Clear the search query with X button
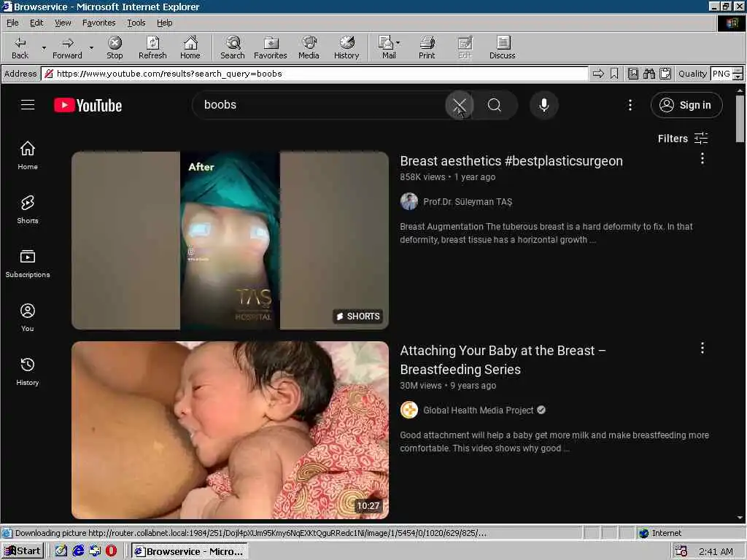 pos(460,105)
